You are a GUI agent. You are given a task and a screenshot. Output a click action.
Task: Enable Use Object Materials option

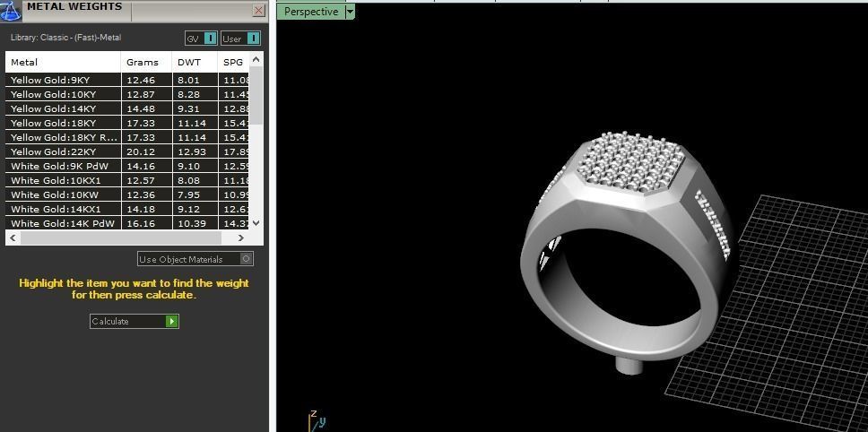[x=195, y=259]
